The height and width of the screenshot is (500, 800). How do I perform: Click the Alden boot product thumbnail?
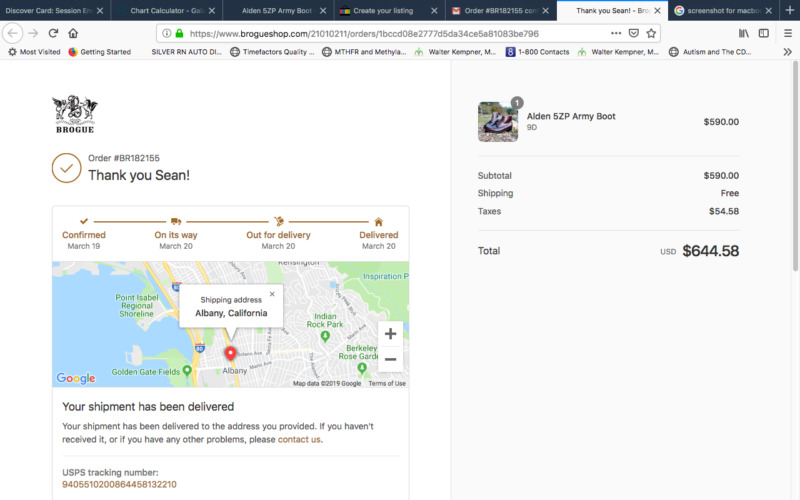pyautogui.click(x=498, y=121)
